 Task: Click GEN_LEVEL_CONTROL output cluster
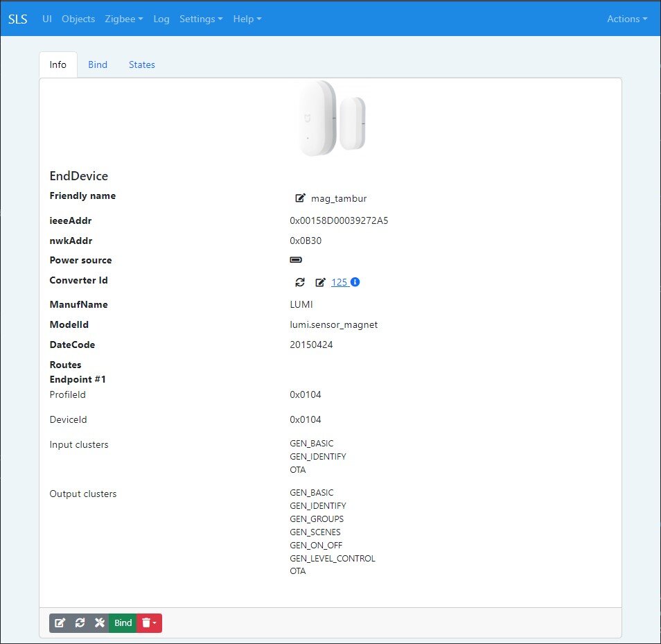[x=332, y=558]
